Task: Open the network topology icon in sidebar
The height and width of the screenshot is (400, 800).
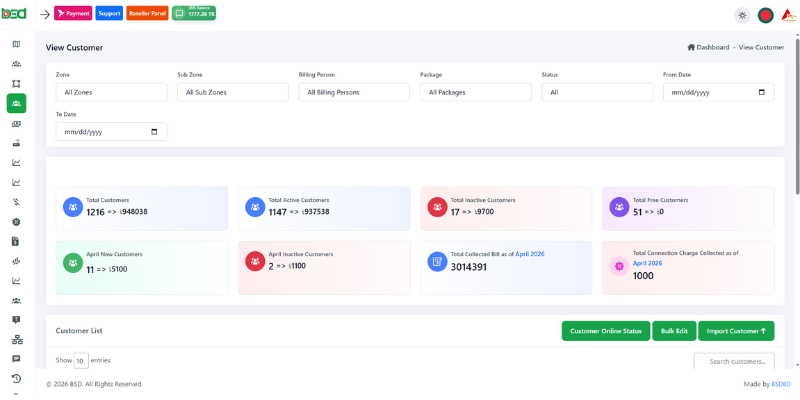Action: 16,339
